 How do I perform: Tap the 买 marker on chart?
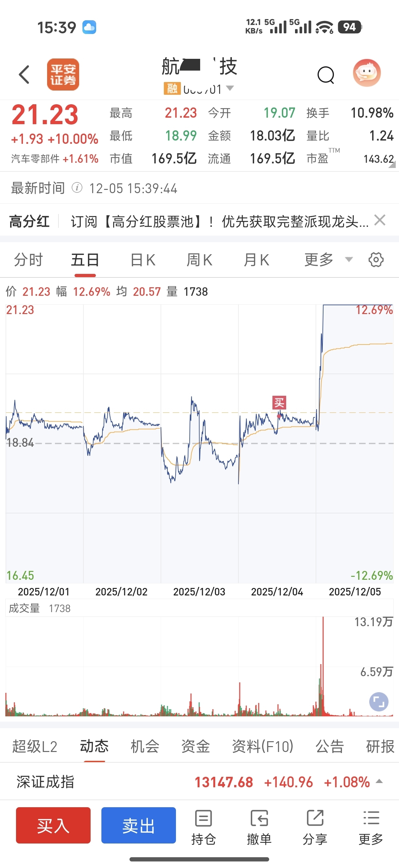[x=279, y=403]
